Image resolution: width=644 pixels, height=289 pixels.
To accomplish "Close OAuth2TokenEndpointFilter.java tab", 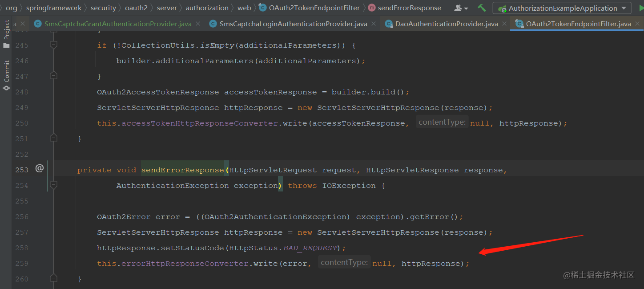I will tap(637, 24).
